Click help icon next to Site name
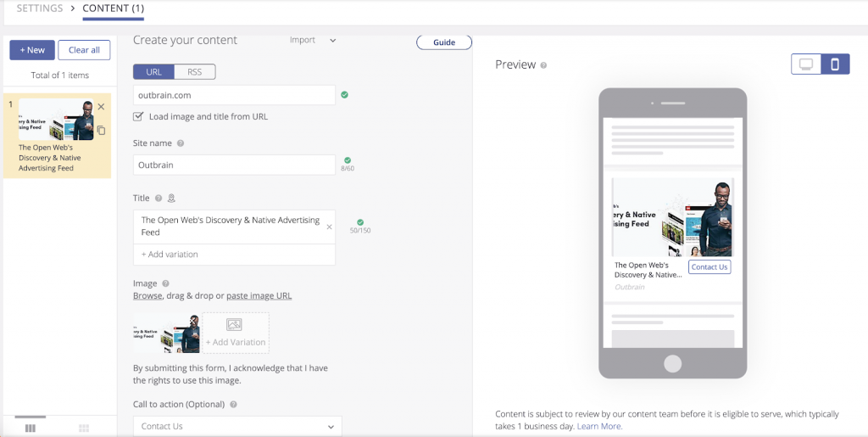The height and width of the screenshot is (437, 868). 181,144
